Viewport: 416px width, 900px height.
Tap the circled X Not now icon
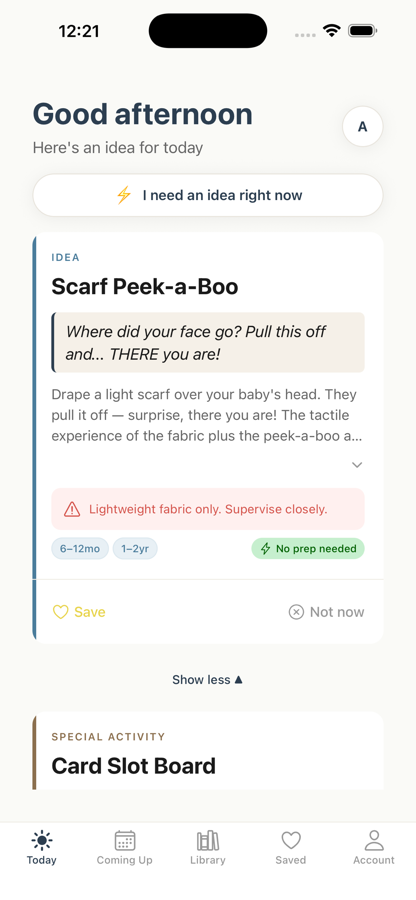pyautogui.click(x=296, y=612)
